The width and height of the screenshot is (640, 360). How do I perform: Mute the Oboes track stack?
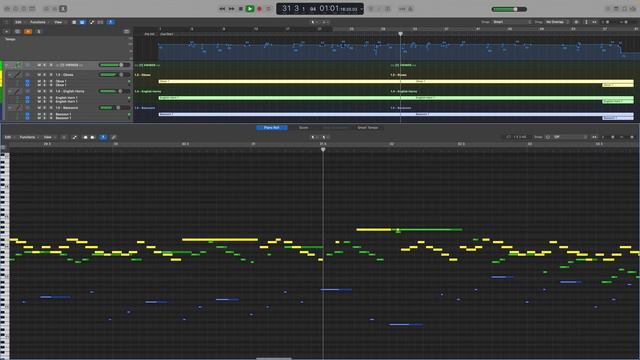pyautogui.click(x=39, y=75)
